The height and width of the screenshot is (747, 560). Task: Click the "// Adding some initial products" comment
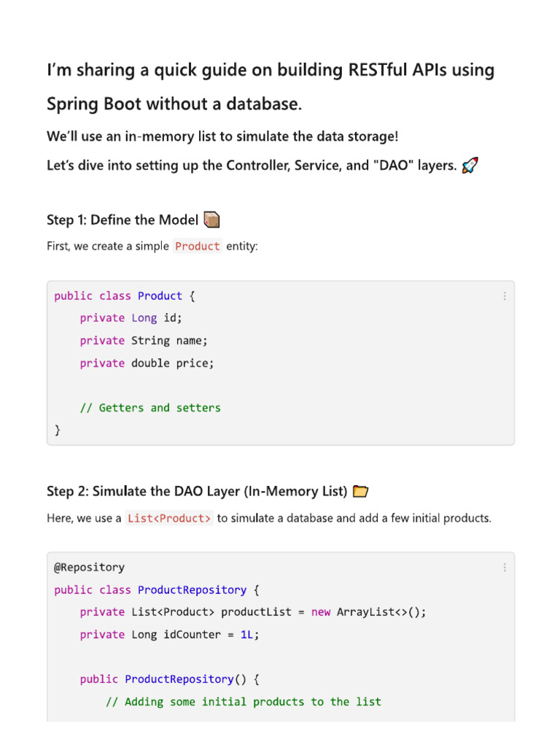point(244,702)
